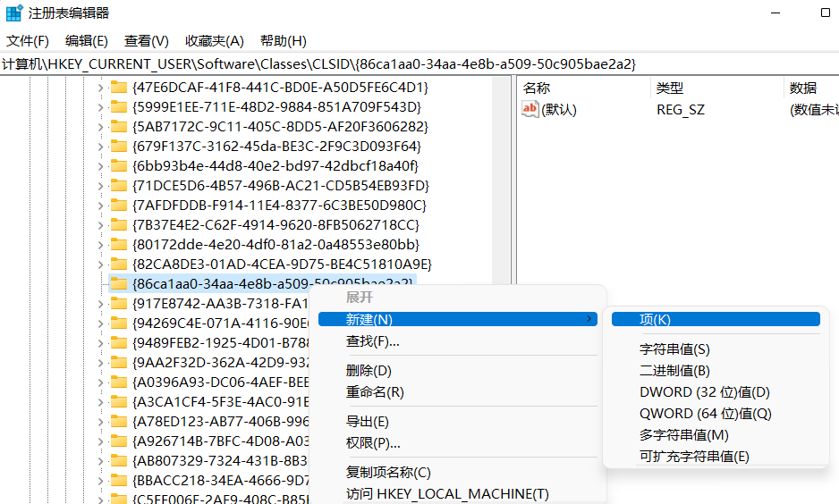Open the 编辑(E) menu
Image resolution: width=839 pixels, height=504 pixels.
[86, 40]
